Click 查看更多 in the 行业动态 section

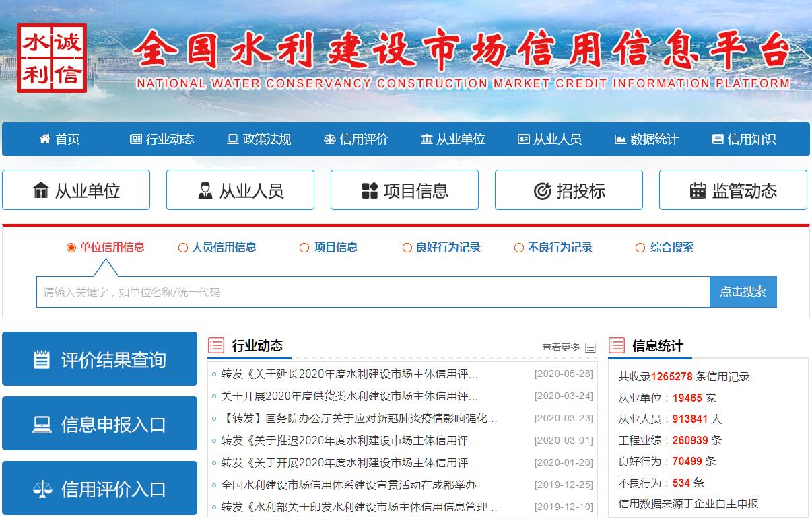point(568,347)
